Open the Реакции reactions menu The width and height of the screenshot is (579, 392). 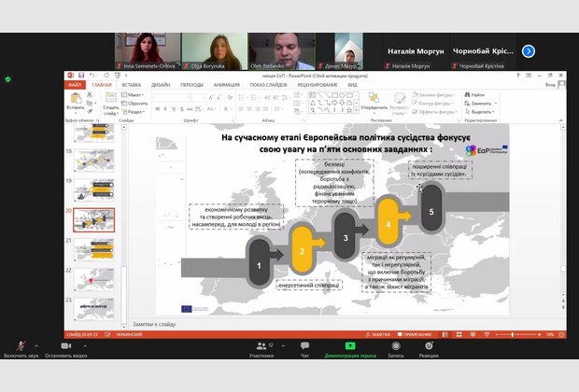click(x=429, y=346)
